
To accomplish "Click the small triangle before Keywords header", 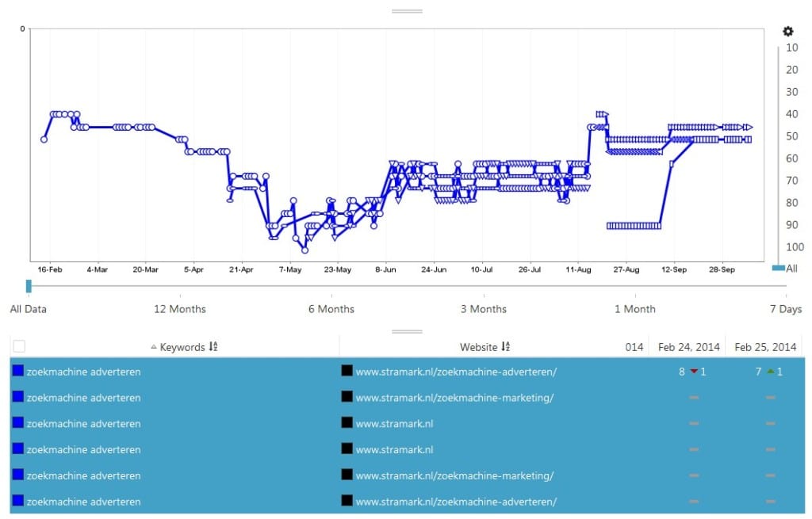I will click(x=154, y=347).
